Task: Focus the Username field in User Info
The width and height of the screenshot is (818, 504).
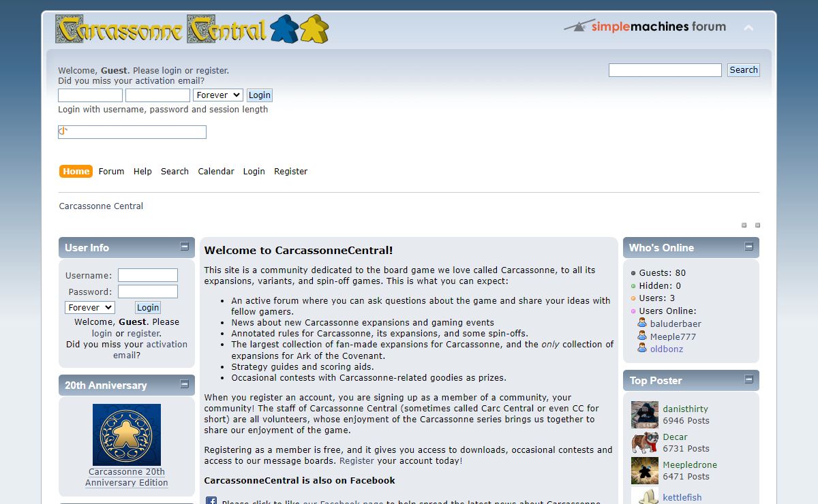Action: [148, 275]
